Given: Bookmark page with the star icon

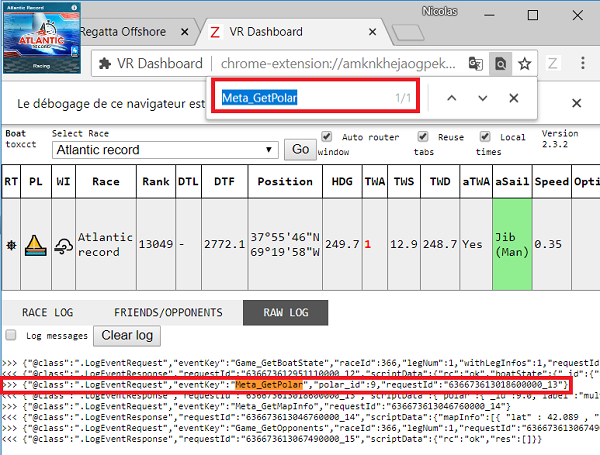Looking at the screenshot, I should tap(525, 64).
